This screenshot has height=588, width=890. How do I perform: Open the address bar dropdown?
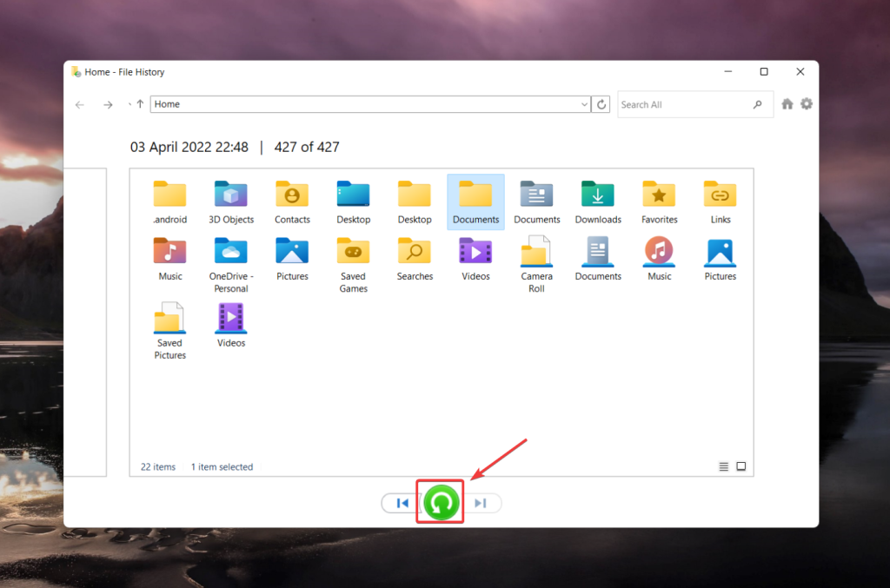[x=585, y=103]
